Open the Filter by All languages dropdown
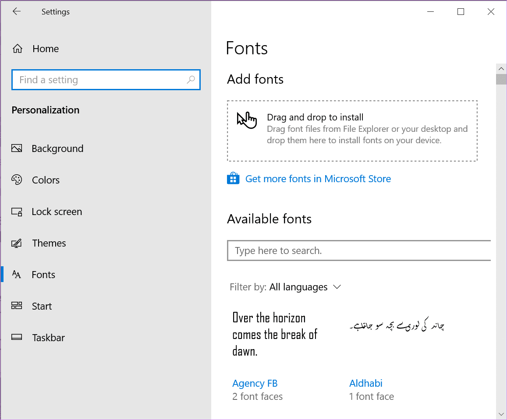This screenshot has width=507, height=420. pos(286,287)
